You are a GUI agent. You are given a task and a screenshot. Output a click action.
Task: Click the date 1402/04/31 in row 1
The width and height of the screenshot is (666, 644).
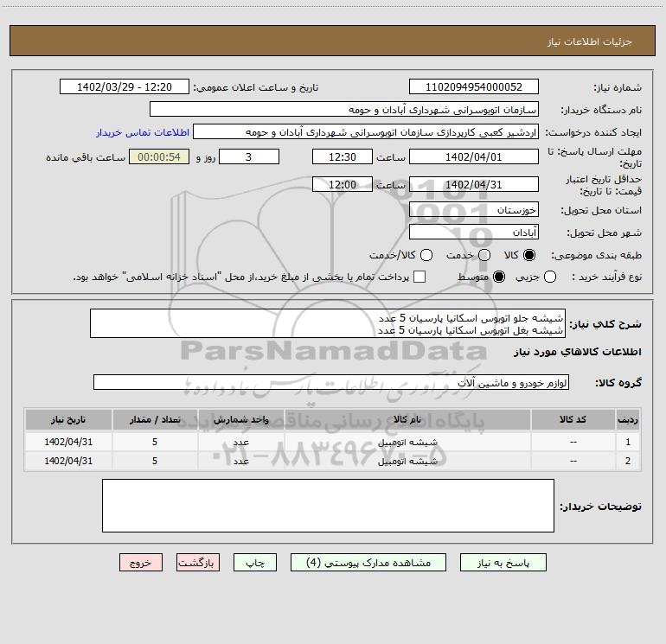(x=68, y=442)
